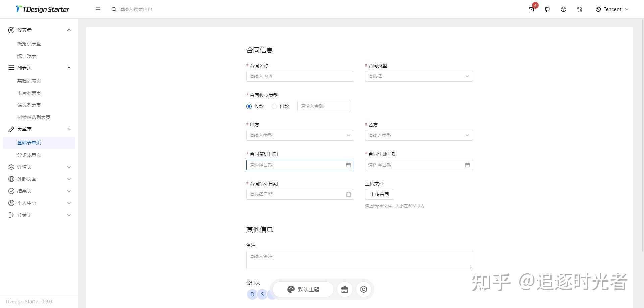Click the detail page layers icon
644x308 pixels.
[x=11, y=167]
